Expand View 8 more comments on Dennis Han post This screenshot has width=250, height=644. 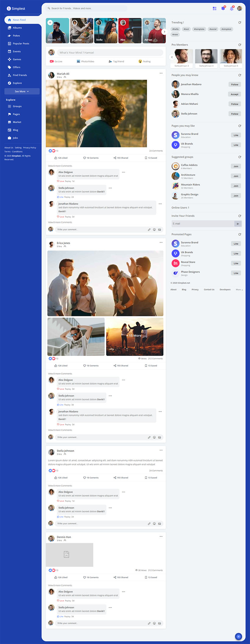tap(60, 585)
